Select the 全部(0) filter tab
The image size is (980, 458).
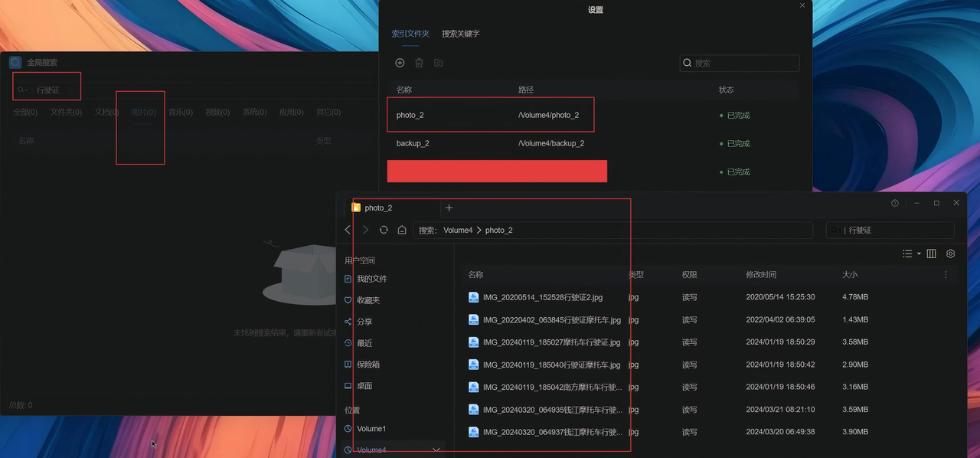25,112
